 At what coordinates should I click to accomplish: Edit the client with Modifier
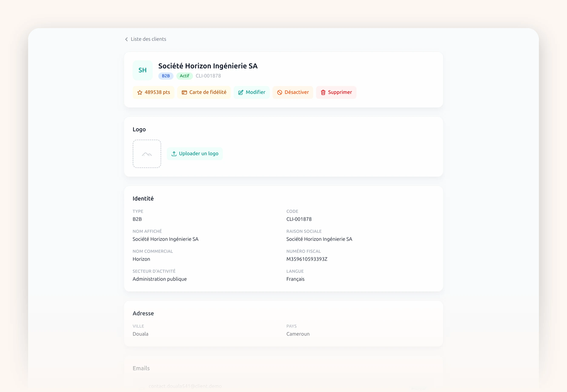[x=252, y=92]
